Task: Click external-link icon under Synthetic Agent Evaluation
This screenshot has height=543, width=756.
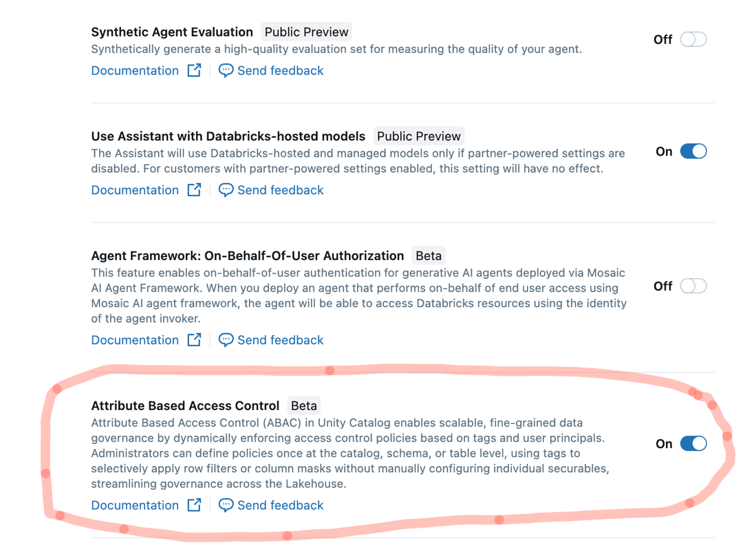Action: [194, 70]
